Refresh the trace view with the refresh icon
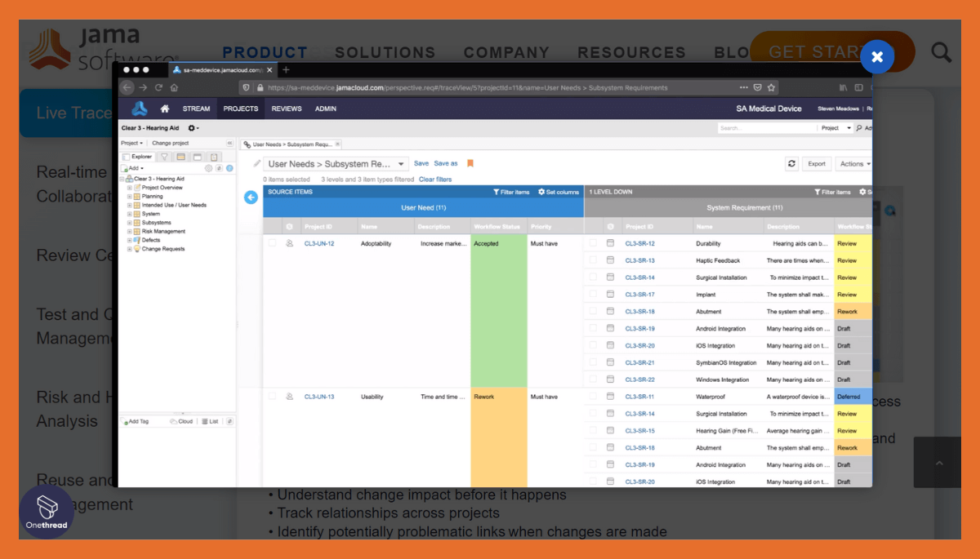Viewport: 980px width, 559px height. [791, 163]
